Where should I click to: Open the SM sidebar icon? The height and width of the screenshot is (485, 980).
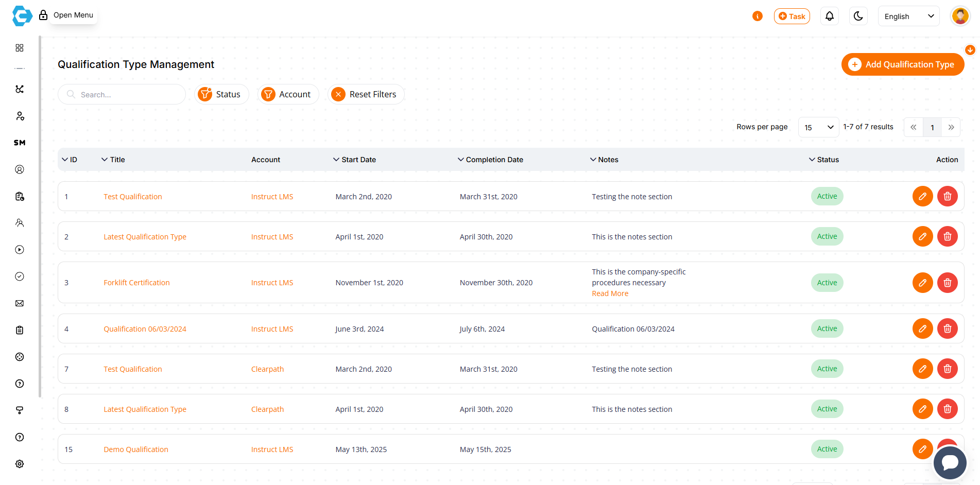[20, 143]
